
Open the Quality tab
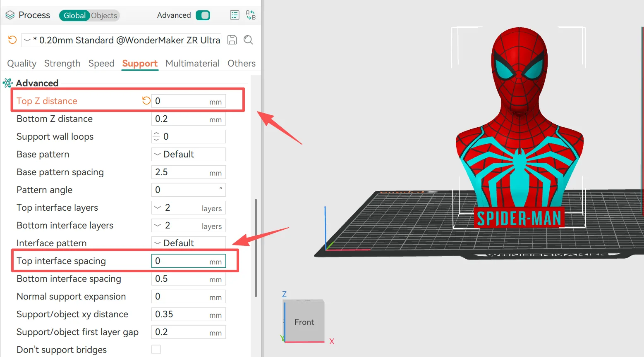pyautogui.click(x=22, y=63)
